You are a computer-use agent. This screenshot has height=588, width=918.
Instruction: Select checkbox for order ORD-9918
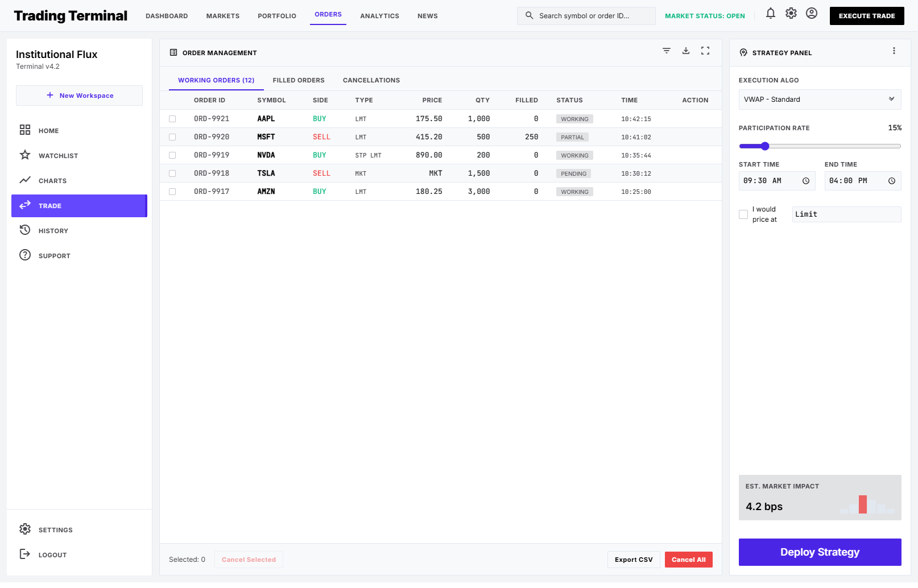pyautogui.click(x=172, y=173)
